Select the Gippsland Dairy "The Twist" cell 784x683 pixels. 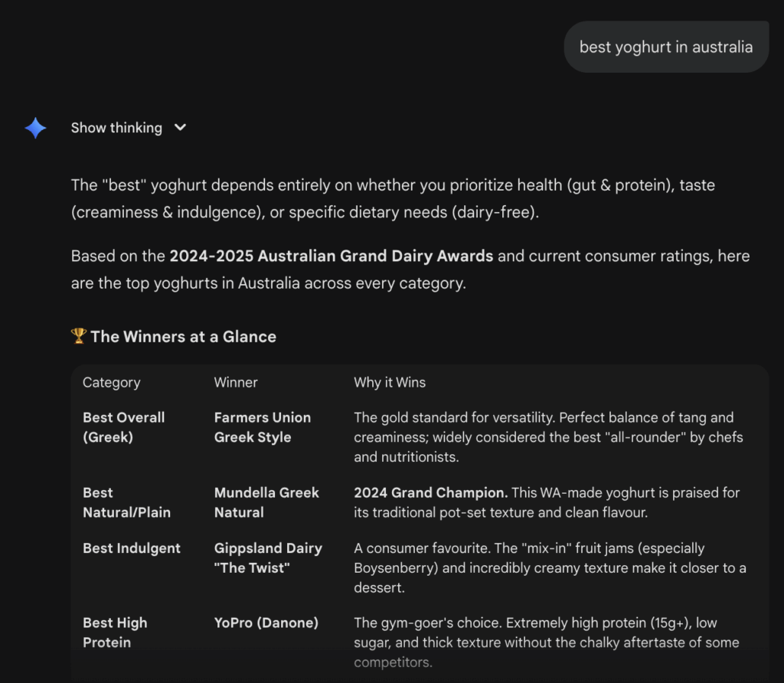pyautogui.click(x=267, y=557)
